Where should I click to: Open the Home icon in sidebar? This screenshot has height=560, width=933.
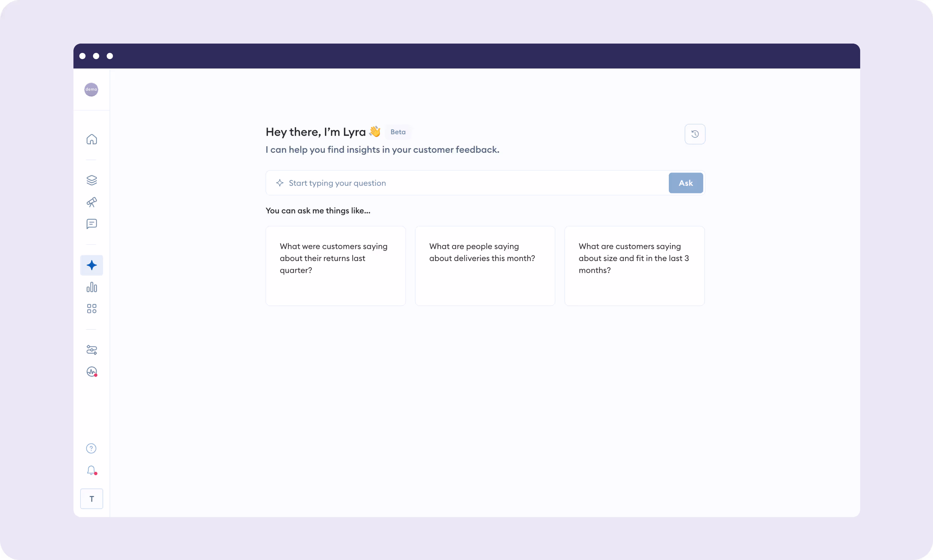(91, 139)
